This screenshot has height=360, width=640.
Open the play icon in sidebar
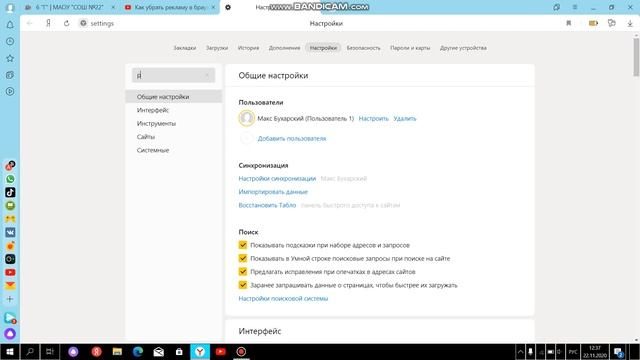(10, 91)
